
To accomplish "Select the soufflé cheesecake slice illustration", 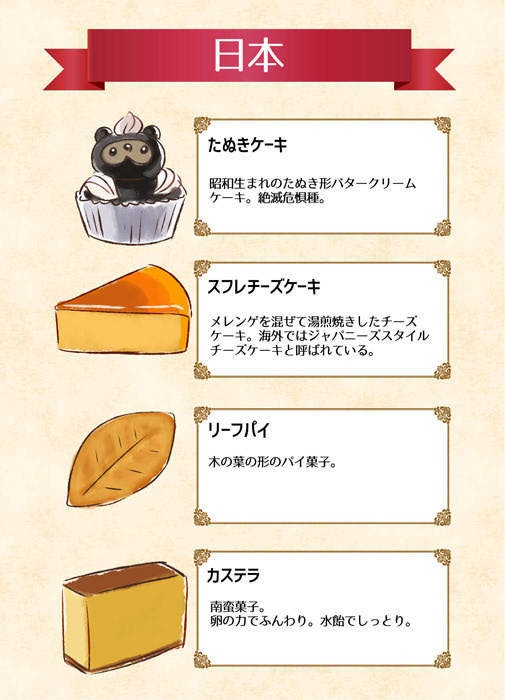I will 123,309.
